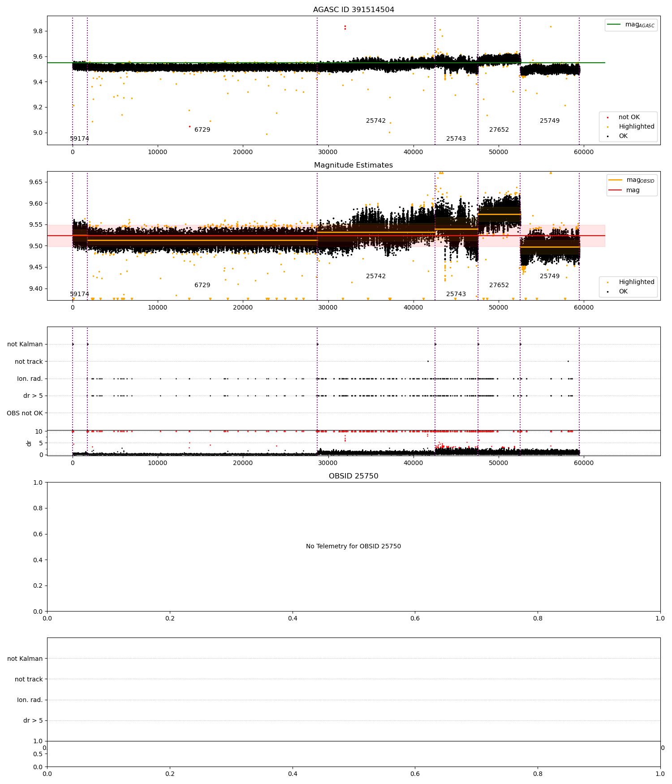Click the 'Highlighted' legend entry in the top plot
672x784 pixels.
click(637, 127)
